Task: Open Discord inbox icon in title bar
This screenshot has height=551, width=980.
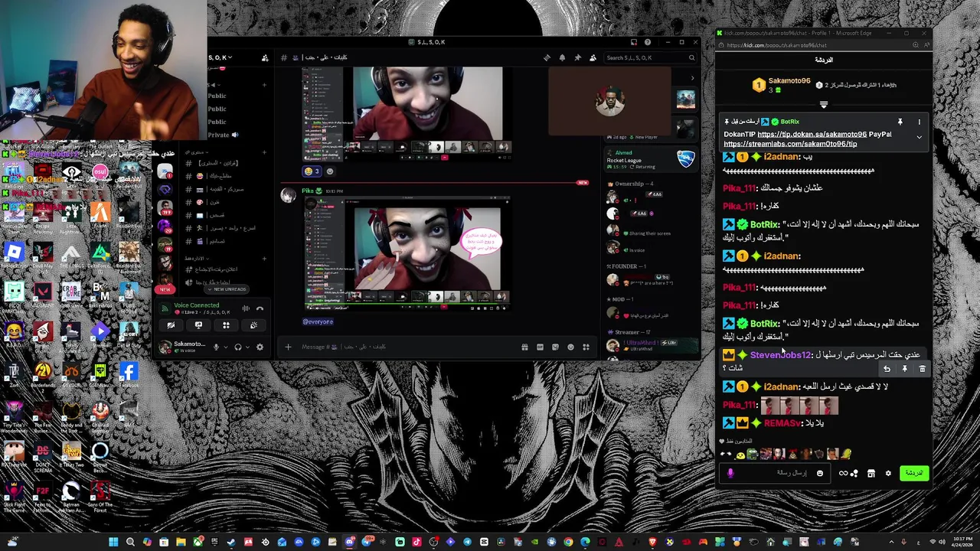Action: (633, 42)
